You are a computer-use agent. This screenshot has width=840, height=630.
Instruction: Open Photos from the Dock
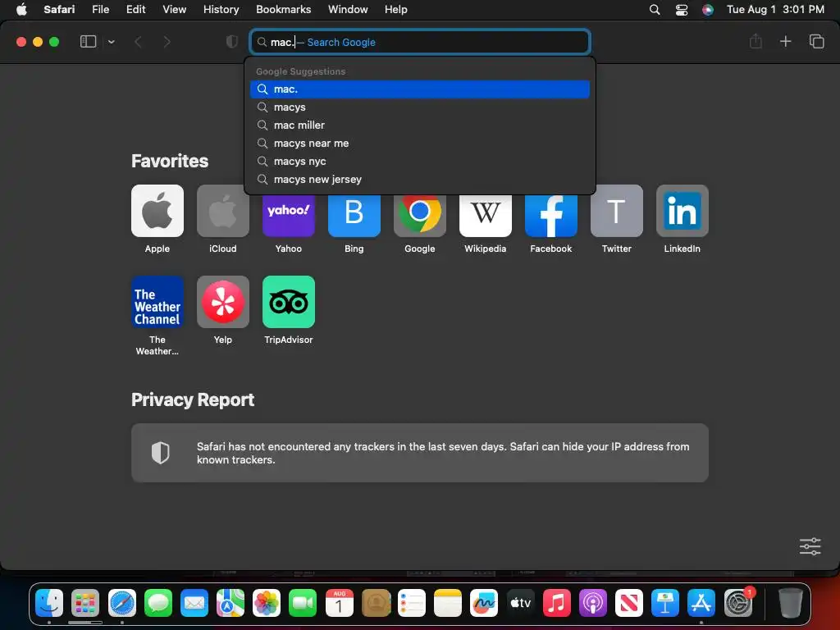[x=267, y=603]
